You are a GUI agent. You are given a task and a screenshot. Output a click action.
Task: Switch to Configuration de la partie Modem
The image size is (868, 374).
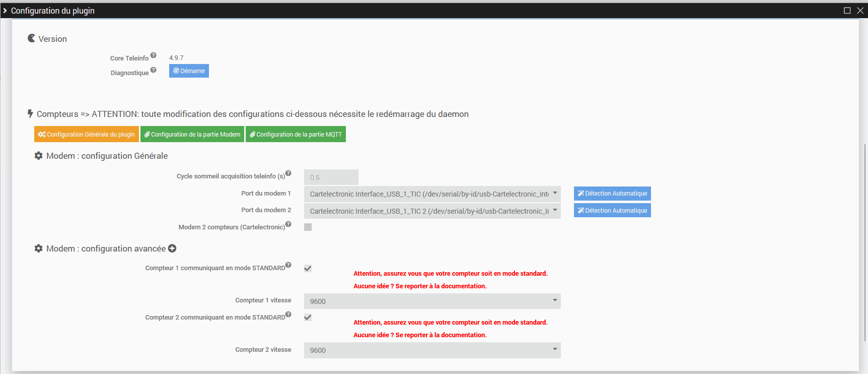tap(192, 134)
